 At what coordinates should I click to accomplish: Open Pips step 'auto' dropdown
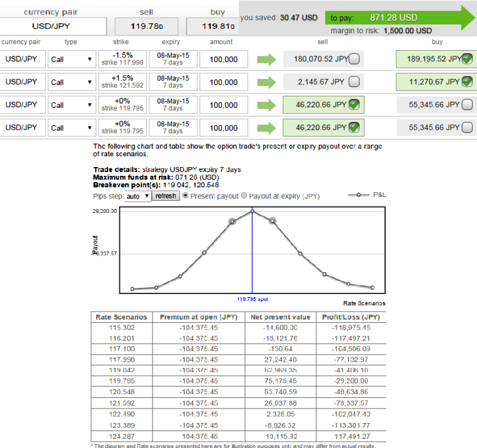[138, 196]
